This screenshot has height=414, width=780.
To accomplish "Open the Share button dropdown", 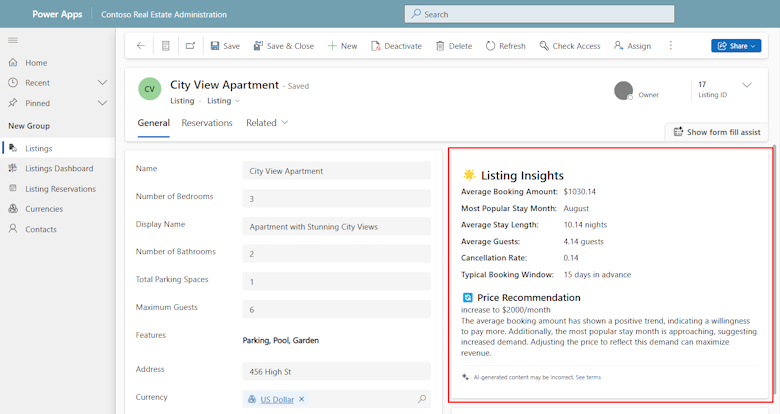I will (736, 46).
